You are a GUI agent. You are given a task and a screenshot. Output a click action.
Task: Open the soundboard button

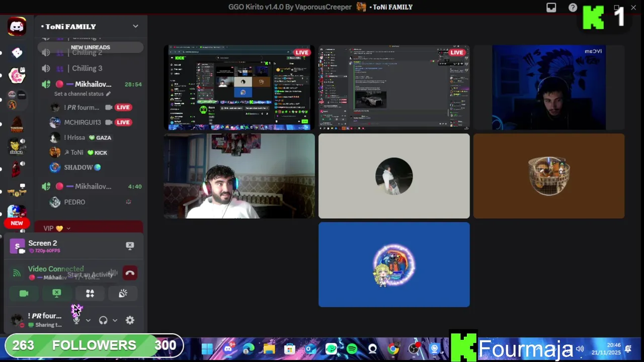(123, 294)
